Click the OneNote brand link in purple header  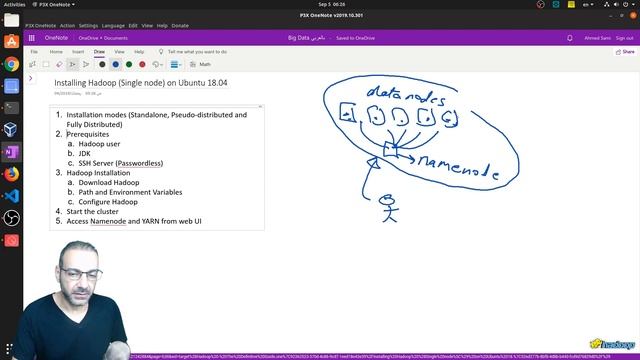click(x=56, y=38)
